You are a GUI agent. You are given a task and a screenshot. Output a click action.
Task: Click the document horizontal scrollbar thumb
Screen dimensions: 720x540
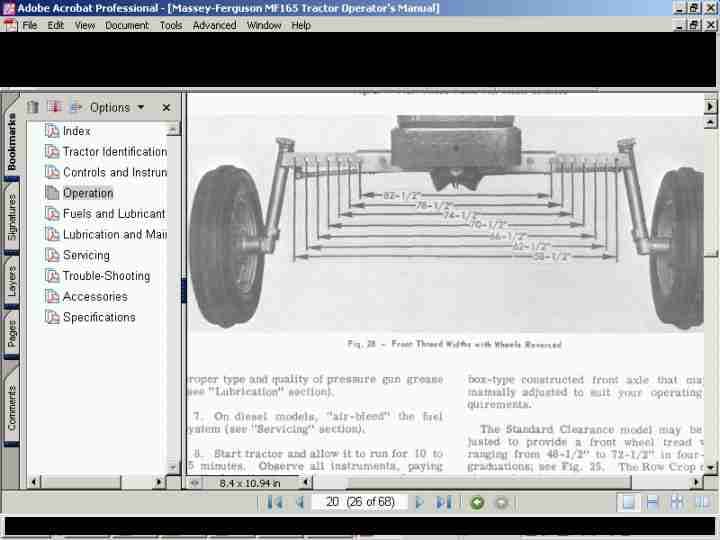pos(489,482)
